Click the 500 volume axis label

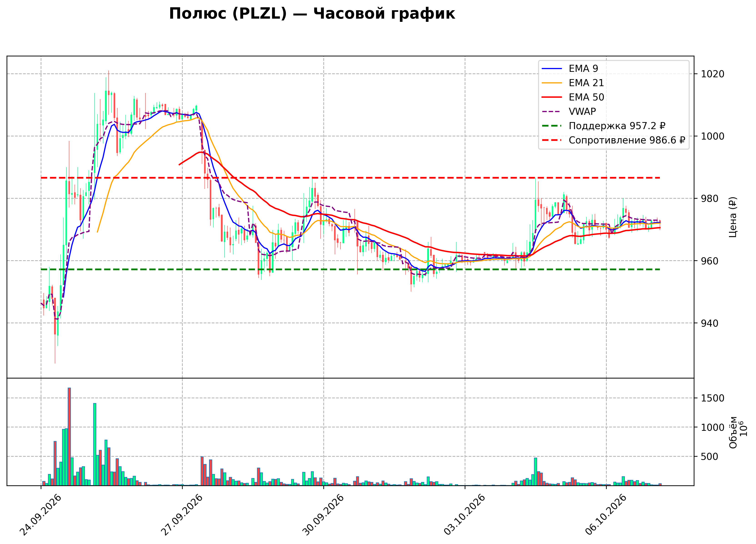coord(710,457)
